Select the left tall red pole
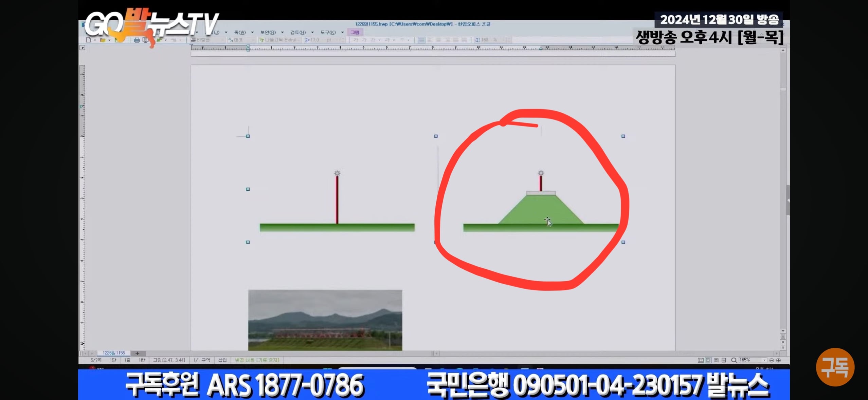Image resolution: width=868 pixels, height=400 pixels. (x=337, y=199)
